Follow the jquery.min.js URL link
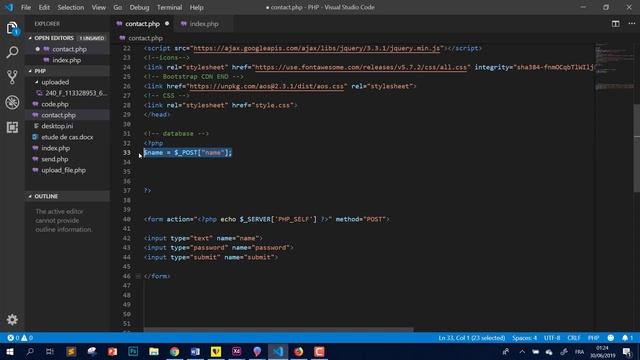This screenshot has width=640, height=360. (x=317, y=48)
